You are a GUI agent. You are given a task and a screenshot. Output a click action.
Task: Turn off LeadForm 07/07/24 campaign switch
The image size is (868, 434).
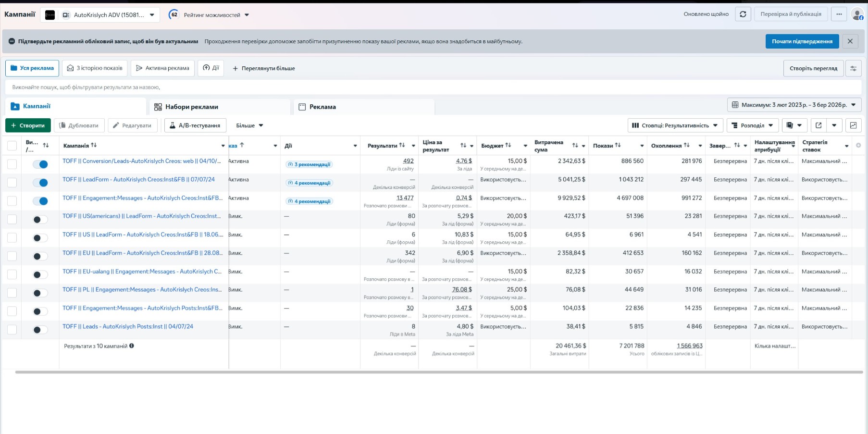[x=40, y=183]
